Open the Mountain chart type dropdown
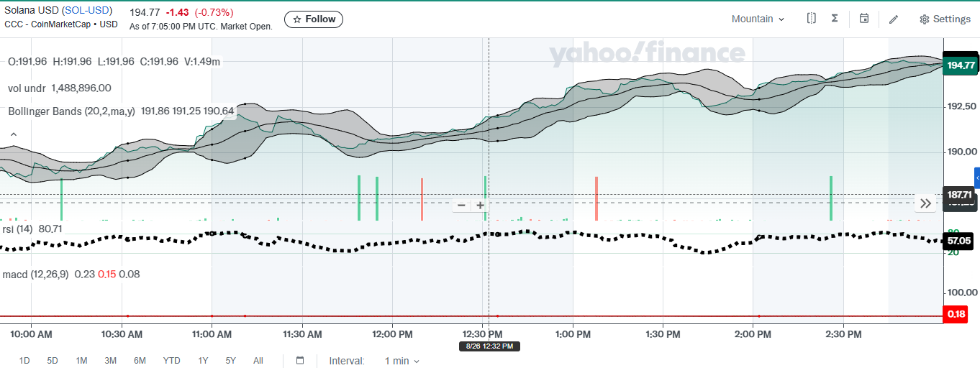The height and width of the screenshot is (373, 980). 758,19
